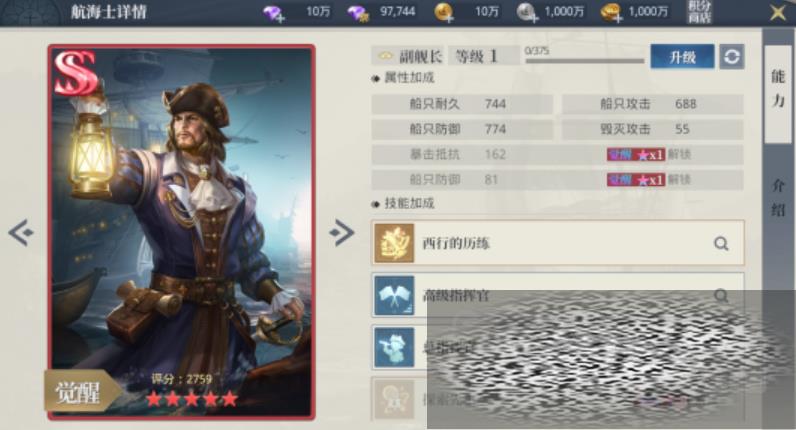Screen dimensions: 796x430
Task: Click the refresh cycle icon beside 升级
Action: click(732, 56)
